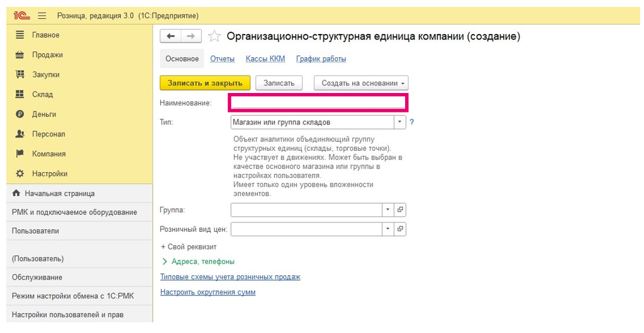The width and height of the screenshot is (644, 333).
Task: Open Настроить округления сумм link
Action: pos(208,292)
